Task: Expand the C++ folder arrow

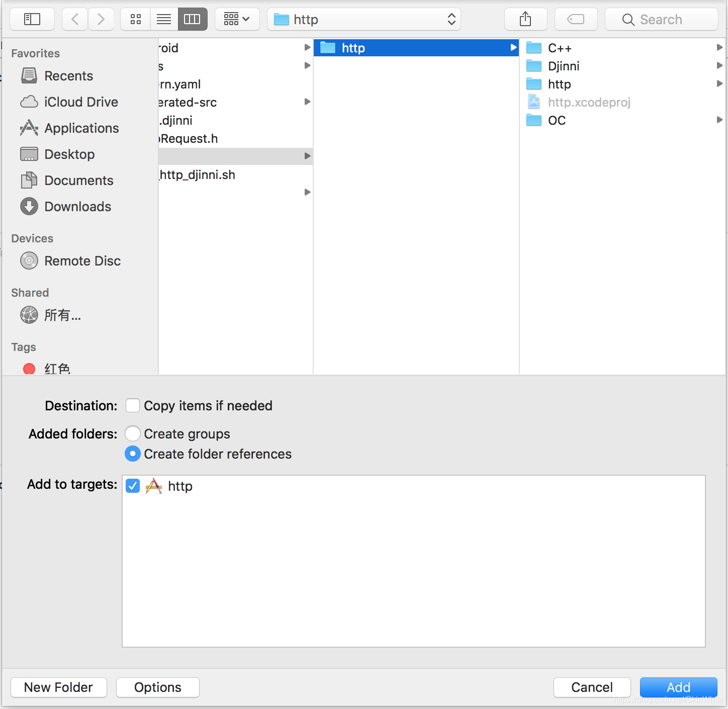Action: pyautogui.click(x=719, y=47)
